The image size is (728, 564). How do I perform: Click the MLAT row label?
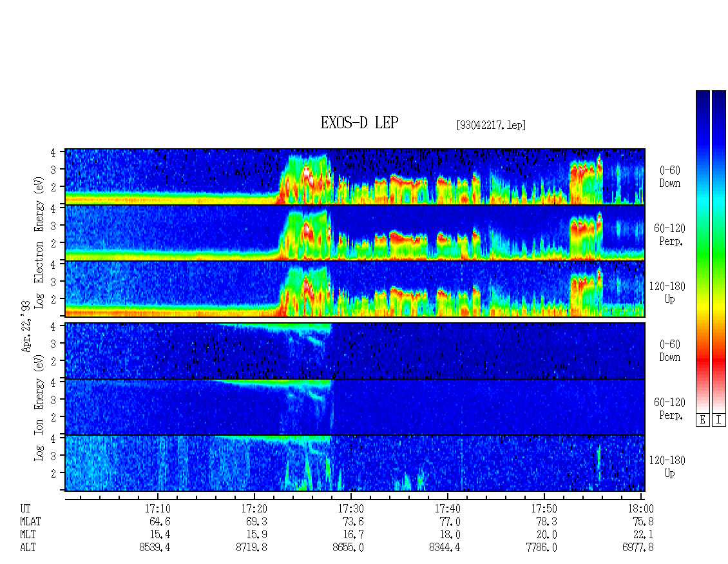[x=30, y=521]
